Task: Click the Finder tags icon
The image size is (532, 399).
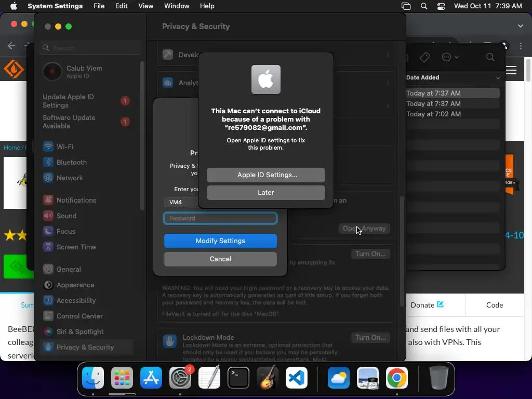Action: (x=424, y=57)
